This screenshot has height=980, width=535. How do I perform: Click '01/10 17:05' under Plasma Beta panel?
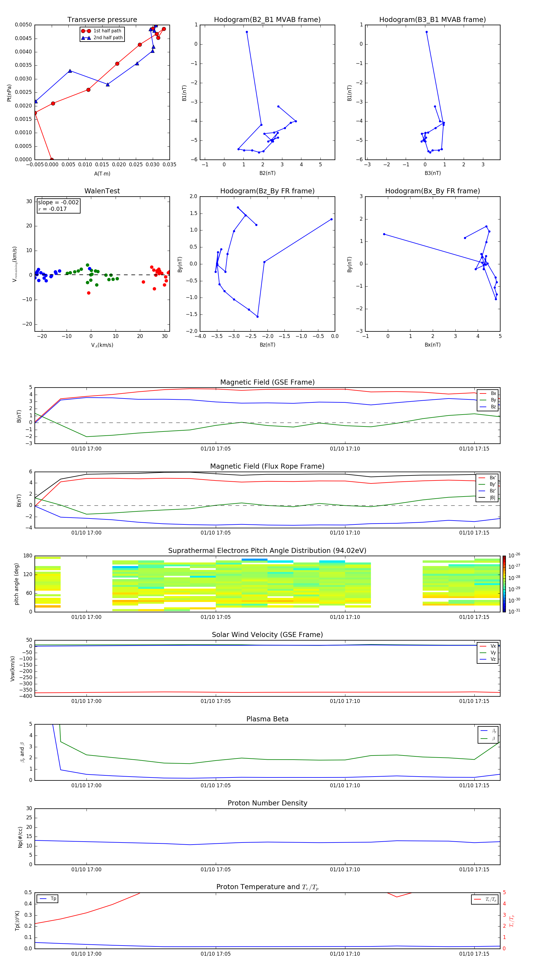click(215, 785)
